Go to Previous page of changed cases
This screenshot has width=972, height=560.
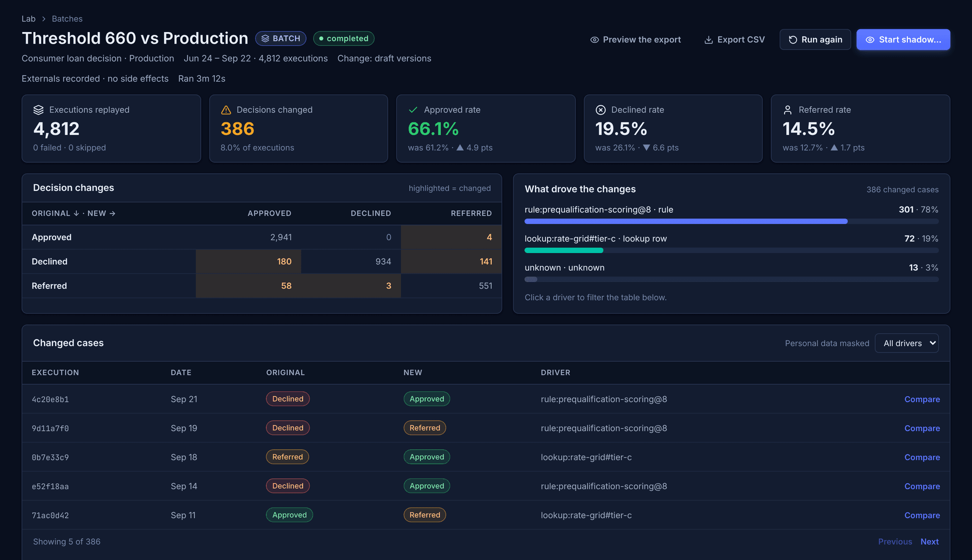click(x=895, y=542)
